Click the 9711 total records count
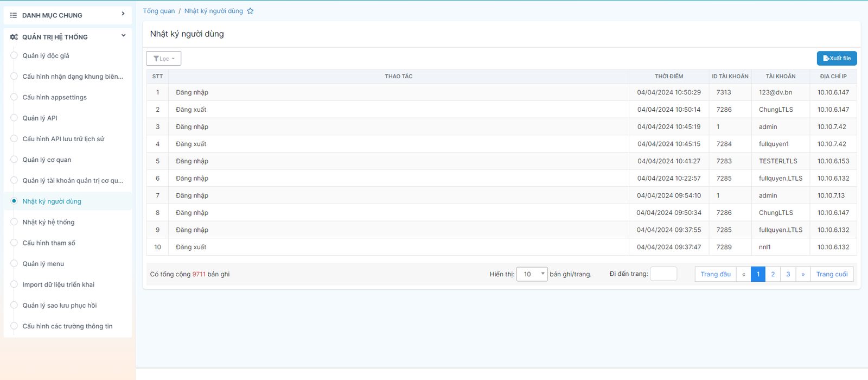Screen dimensions: 868x380 tap(199, 274)
